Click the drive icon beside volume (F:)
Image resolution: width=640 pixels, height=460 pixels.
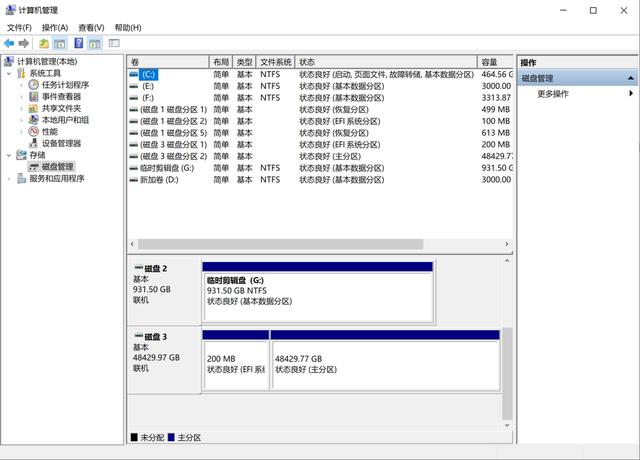[133, 98]
